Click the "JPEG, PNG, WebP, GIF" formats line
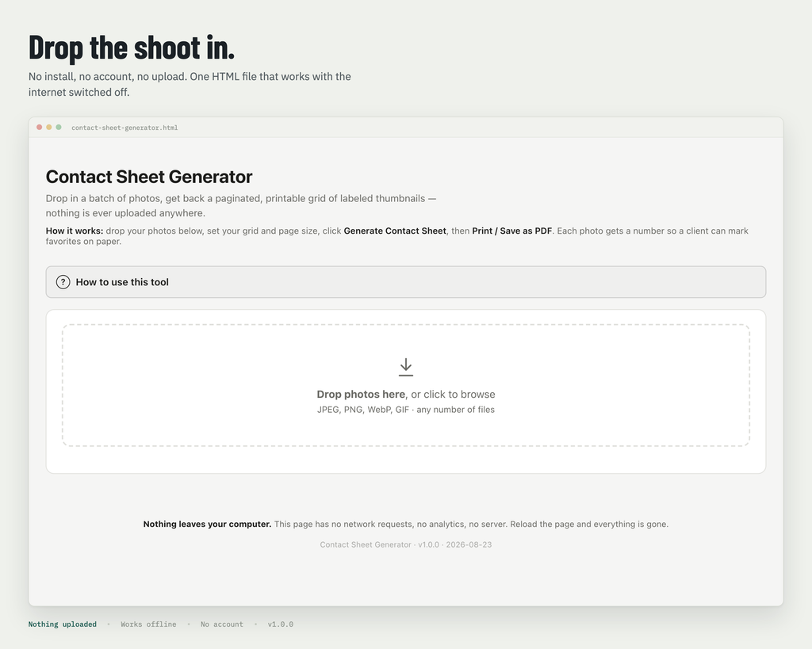 point(406,410)
